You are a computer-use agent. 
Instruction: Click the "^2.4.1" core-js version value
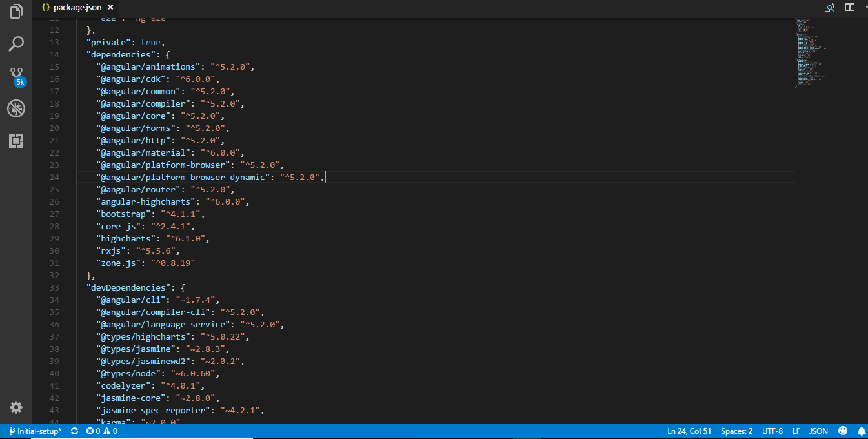(x=170, y=227)
